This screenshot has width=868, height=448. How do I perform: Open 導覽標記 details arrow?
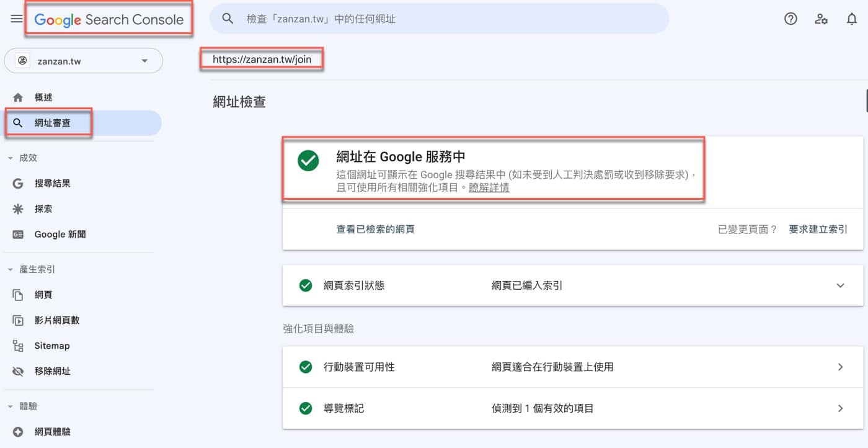[841, 408]
